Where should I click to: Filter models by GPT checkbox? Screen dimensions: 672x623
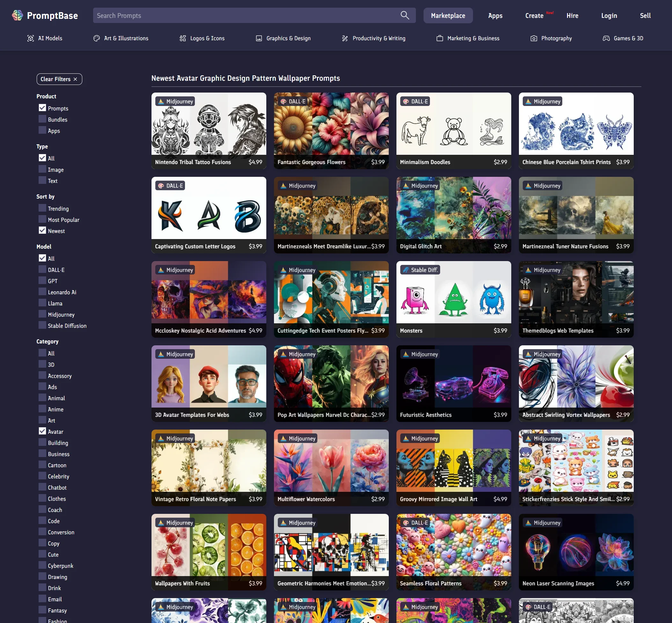pyautogui.click(x=42, y=281)
